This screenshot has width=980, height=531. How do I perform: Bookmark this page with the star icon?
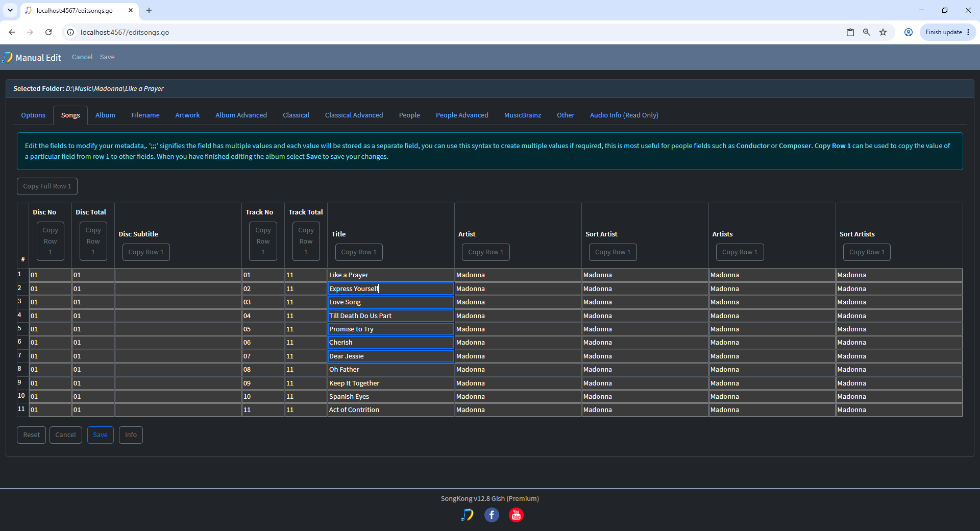tap(883, 32)
